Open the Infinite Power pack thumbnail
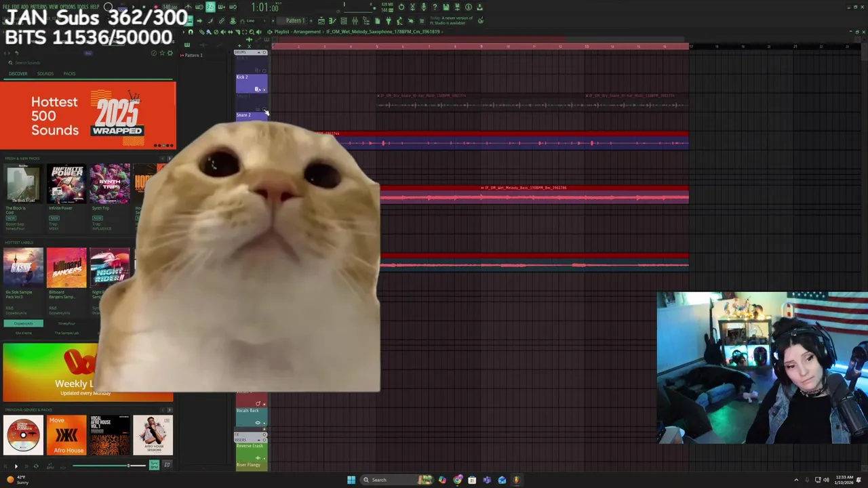 pyautogui.click(x=66, y=183)
